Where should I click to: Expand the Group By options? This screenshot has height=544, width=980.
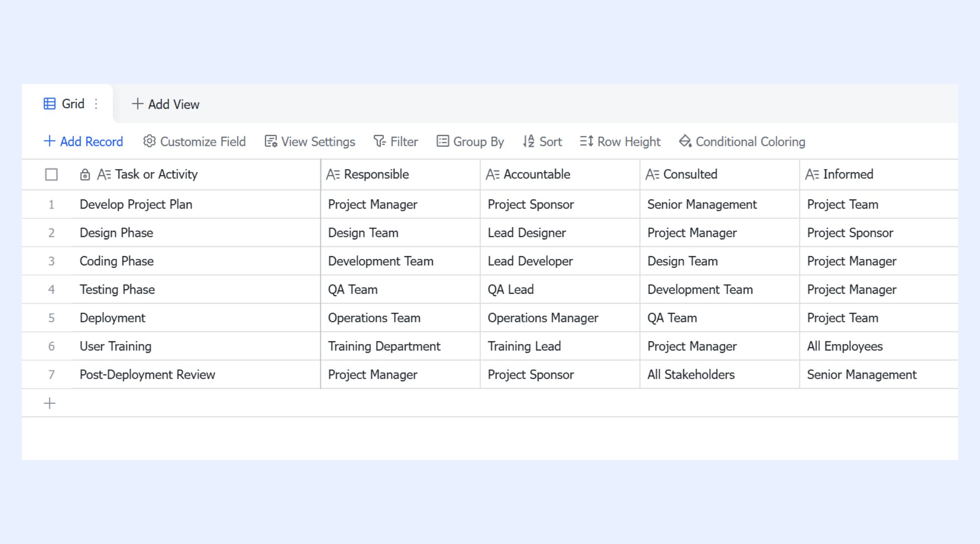point(470,141)
